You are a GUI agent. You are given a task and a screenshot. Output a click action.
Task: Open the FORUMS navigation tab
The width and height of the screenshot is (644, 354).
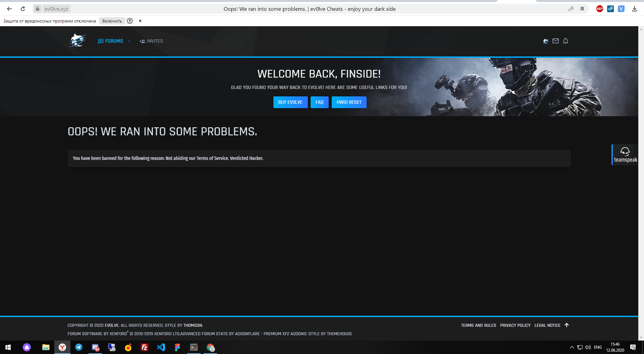(111, 41)
